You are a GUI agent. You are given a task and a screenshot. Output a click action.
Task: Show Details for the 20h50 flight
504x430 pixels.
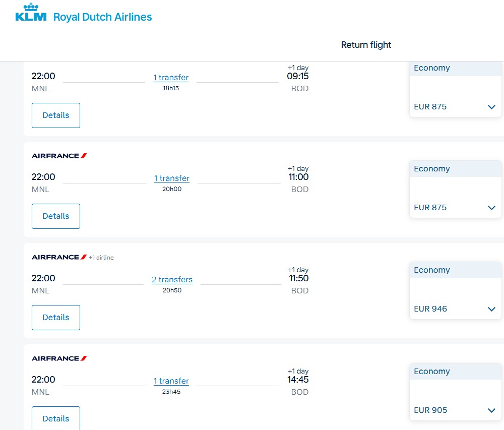55,318
